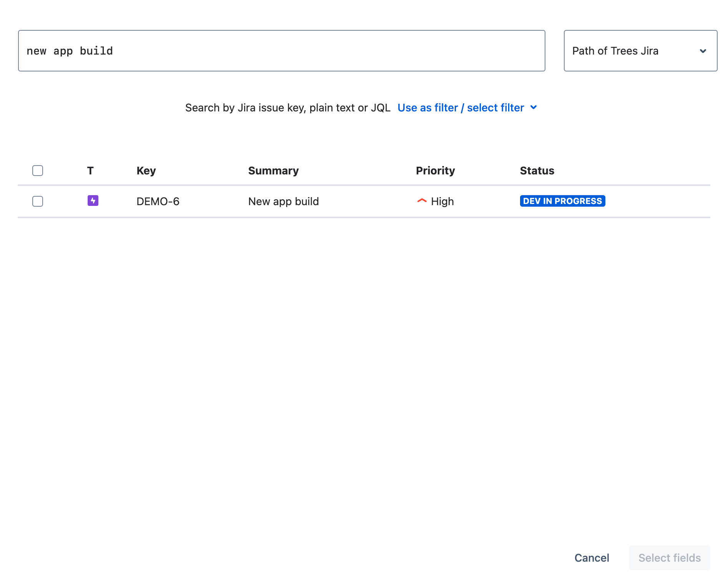Check the select-all checkbox in table header
Screen dimensions: 728x587
pyautogui.click(x=37, y=170)
